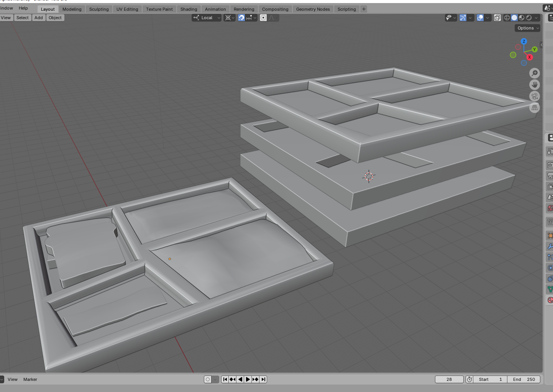Click the zoom magnifier viewport button
553x392 pixels.
click(535, 73)
